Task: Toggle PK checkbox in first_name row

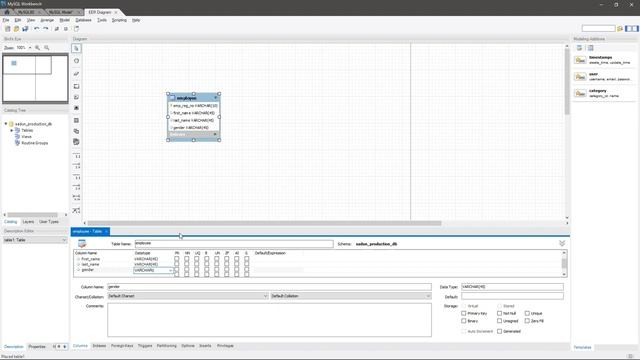Action: coord(177,259)
